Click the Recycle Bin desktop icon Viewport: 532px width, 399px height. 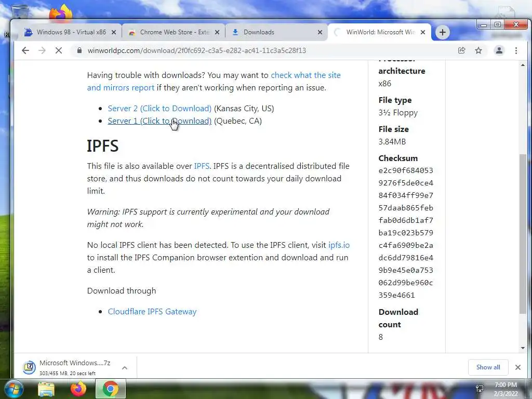(x=20, y=13)
